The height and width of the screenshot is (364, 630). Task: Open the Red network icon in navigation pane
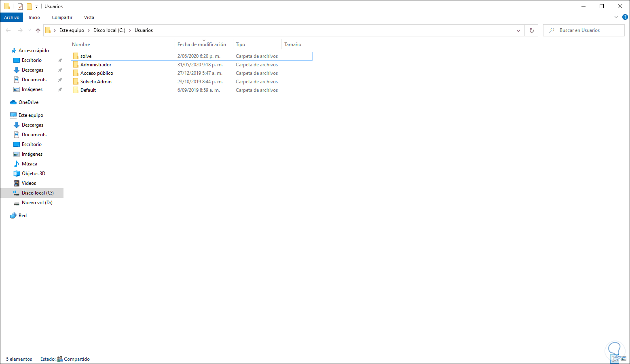13,216
